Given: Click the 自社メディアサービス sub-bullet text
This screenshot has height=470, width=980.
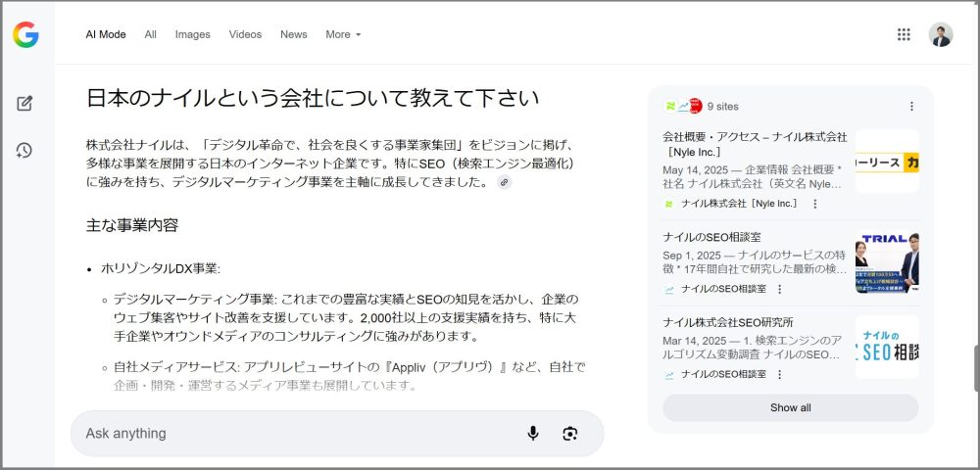Looking at the screenshot, I should tap(350, 376).
